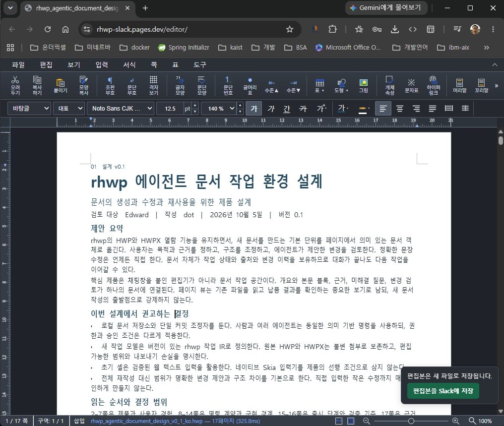
Task: Open the 대표 language dropdown
Action: (69, 109)
